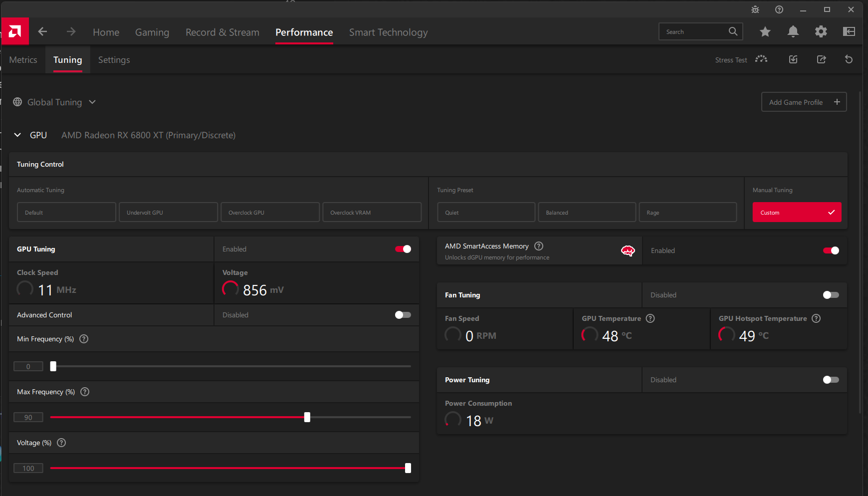Open the notifications bell icon
Viewport: 868px width, 496px height.
(x=793, y=32)
